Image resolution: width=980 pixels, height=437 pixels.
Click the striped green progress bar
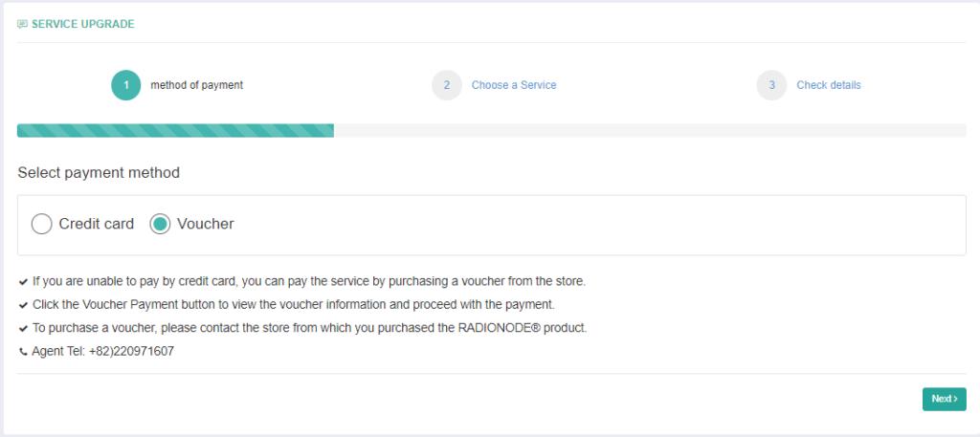(176, 130)
